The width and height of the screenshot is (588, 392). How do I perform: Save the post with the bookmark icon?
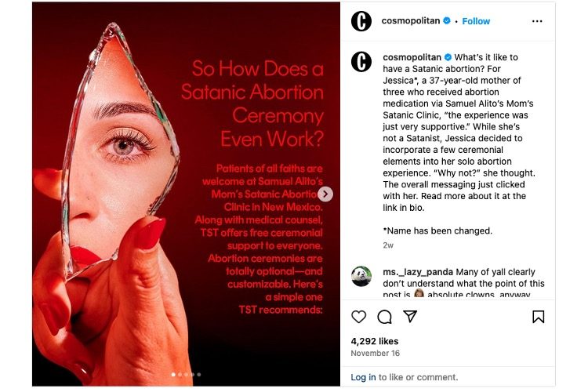[x=538, y=317]
